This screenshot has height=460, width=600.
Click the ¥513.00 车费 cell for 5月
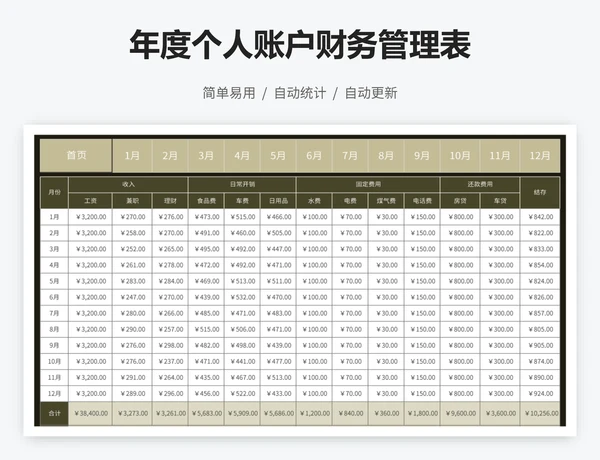pyautogui.click(x=242, y=281)
